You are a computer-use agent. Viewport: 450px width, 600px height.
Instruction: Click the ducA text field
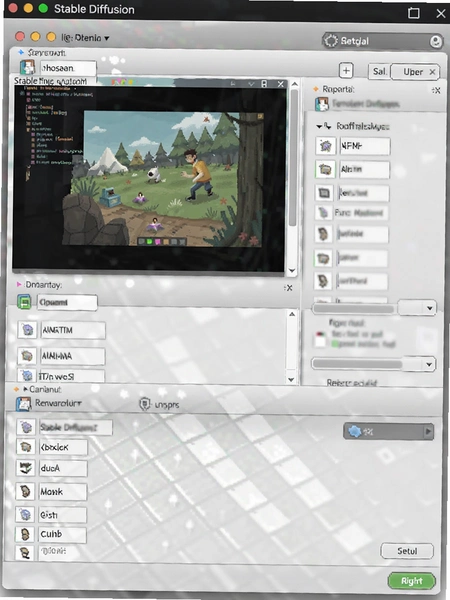click(x=63, y=468)
